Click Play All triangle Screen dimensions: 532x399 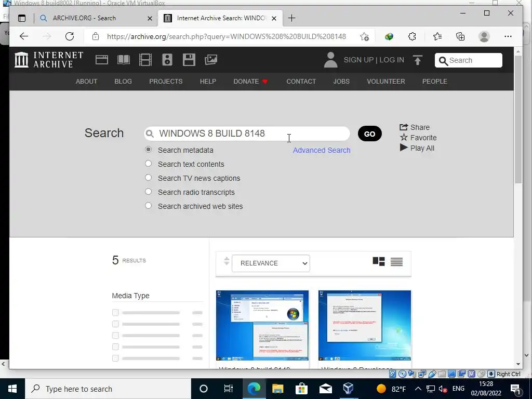pos(403,148)
